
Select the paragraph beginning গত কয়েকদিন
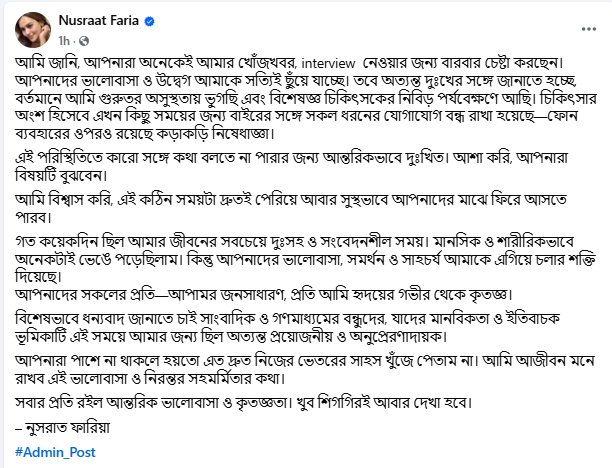[306, 260]
